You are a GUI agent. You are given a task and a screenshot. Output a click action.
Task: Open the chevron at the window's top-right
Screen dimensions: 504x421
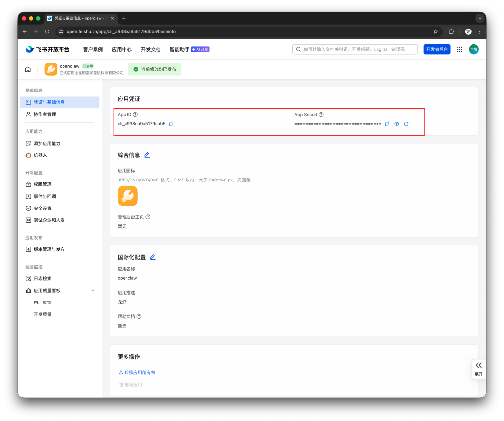click(480, 18)
